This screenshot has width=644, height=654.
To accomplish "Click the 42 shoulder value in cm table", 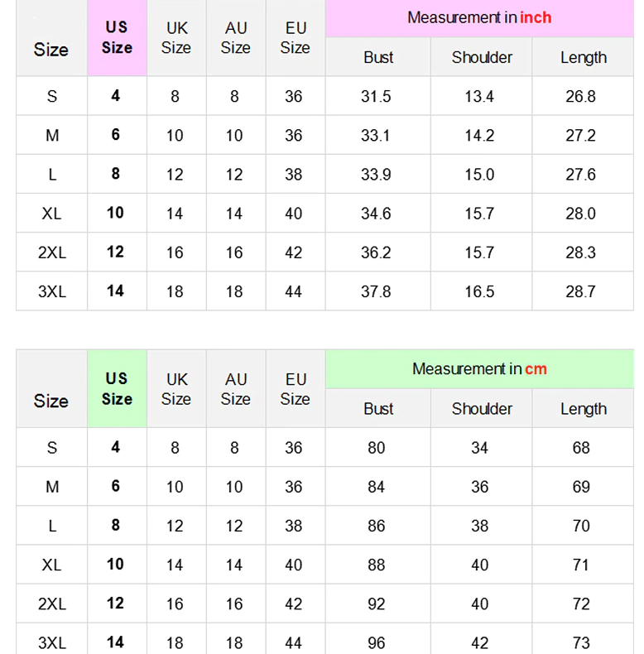I will point(480,642).
